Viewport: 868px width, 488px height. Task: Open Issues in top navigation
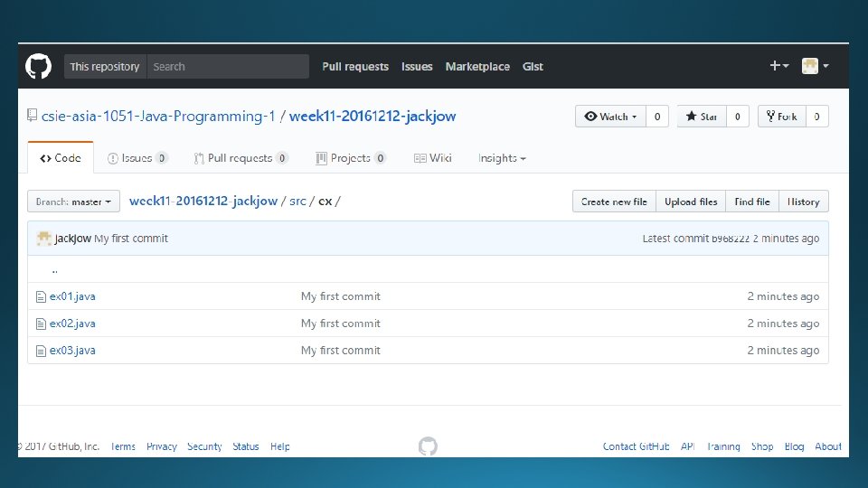coord(417,66)
